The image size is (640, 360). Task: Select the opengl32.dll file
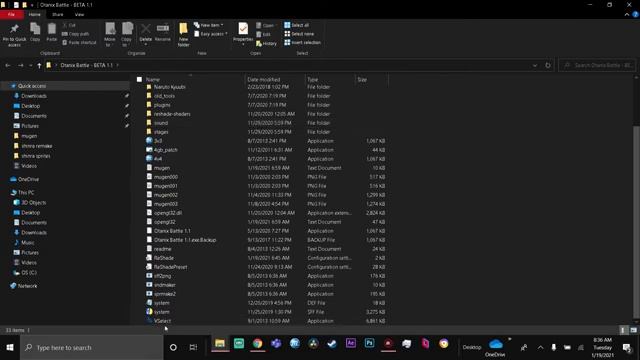tap(168, 213)
